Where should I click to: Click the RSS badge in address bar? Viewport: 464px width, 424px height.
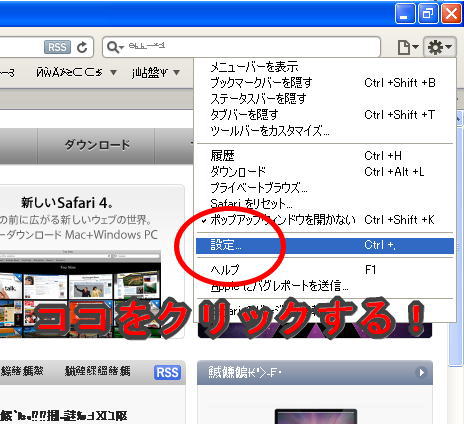[57, 47]
